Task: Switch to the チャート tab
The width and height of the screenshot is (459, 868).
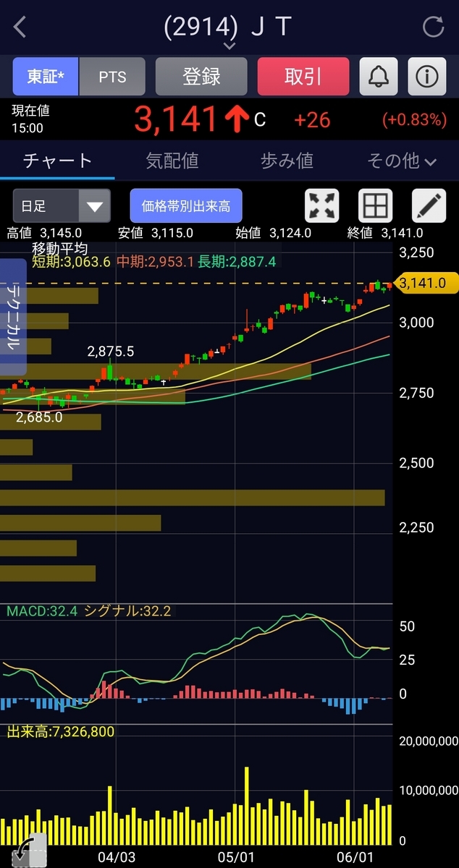Action: pos(57,160)
